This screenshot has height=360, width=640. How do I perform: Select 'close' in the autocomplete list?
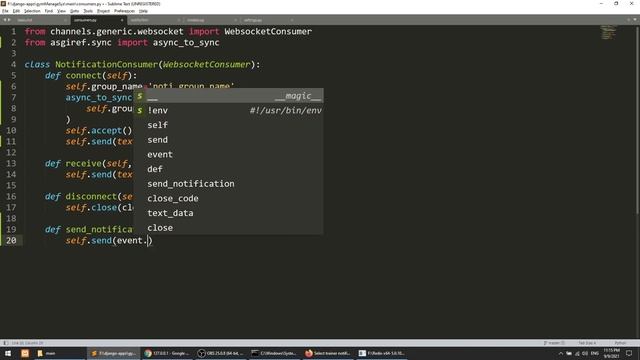pyautogui.click(x=160, y=228)
